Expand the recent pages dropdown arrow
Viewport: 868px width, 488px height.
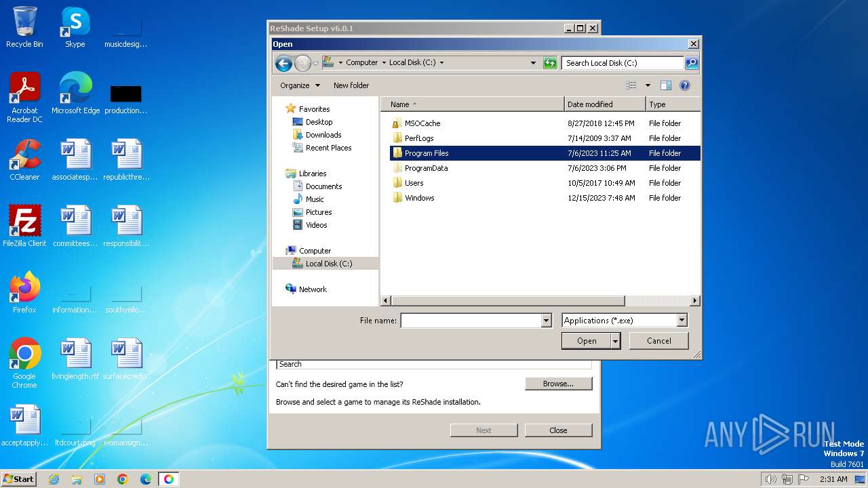[315, 64]
